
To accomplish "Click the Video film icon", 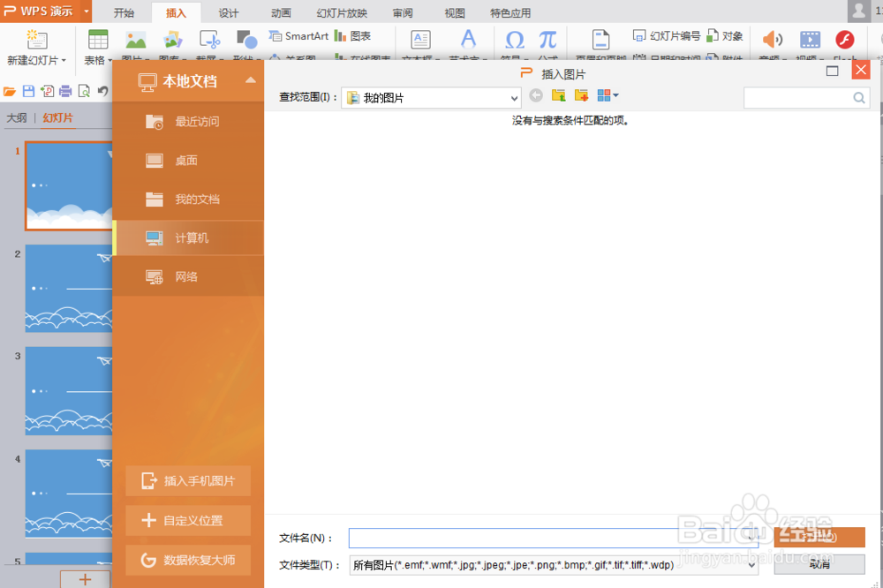I will (x=810, y=40).
